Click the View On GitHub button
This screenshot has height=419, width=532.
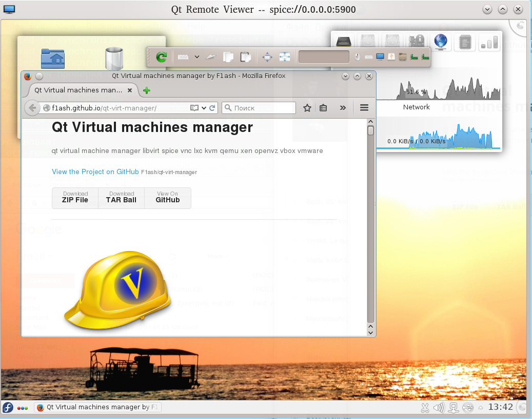tap(168, 198)
